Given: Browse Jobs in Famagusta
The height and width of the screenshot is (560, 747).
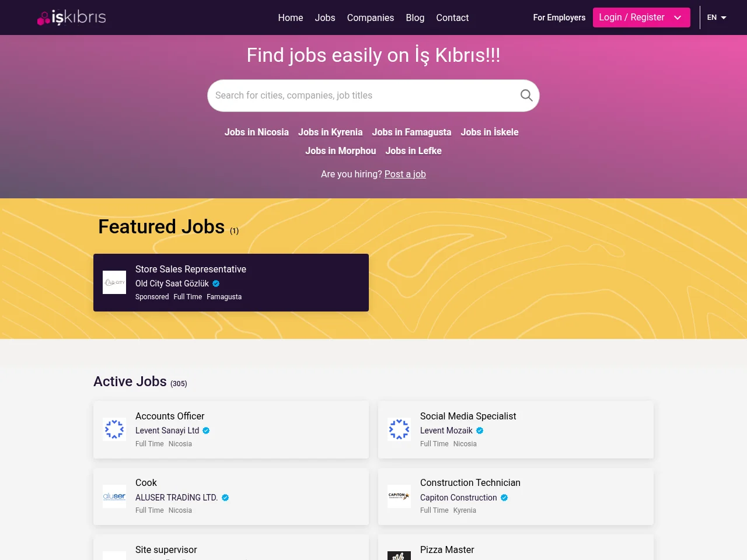Looking at the screenshot, I should coord(411,132).
